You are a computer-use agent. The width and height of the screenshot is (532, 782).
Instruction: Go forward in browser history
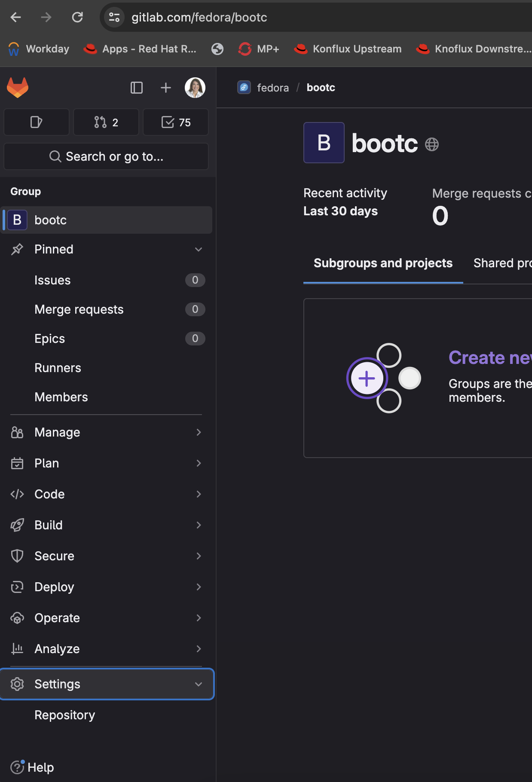46,17
